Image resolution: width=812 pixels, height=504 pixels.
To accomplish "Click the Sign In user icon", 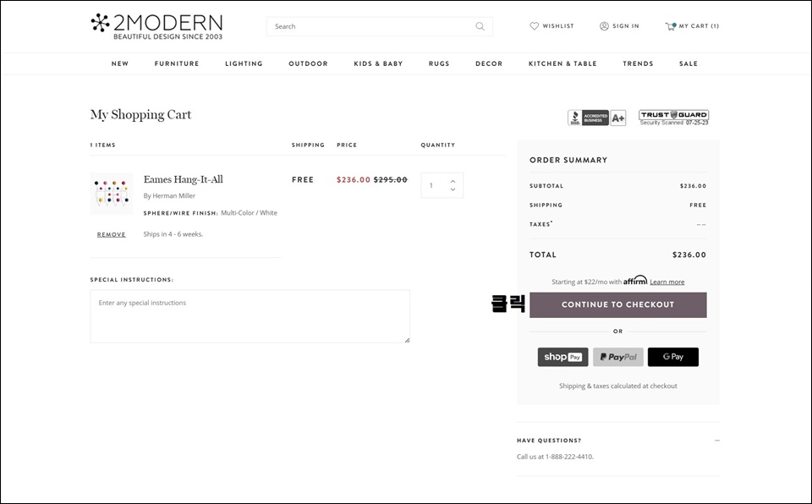I will point(604,26).
